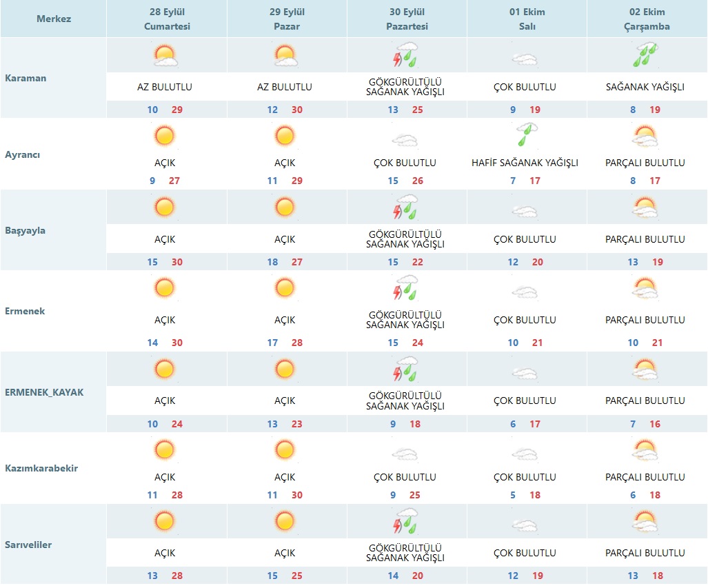Click Sarıveliler's sun icon for 28 Eylül

165,521
